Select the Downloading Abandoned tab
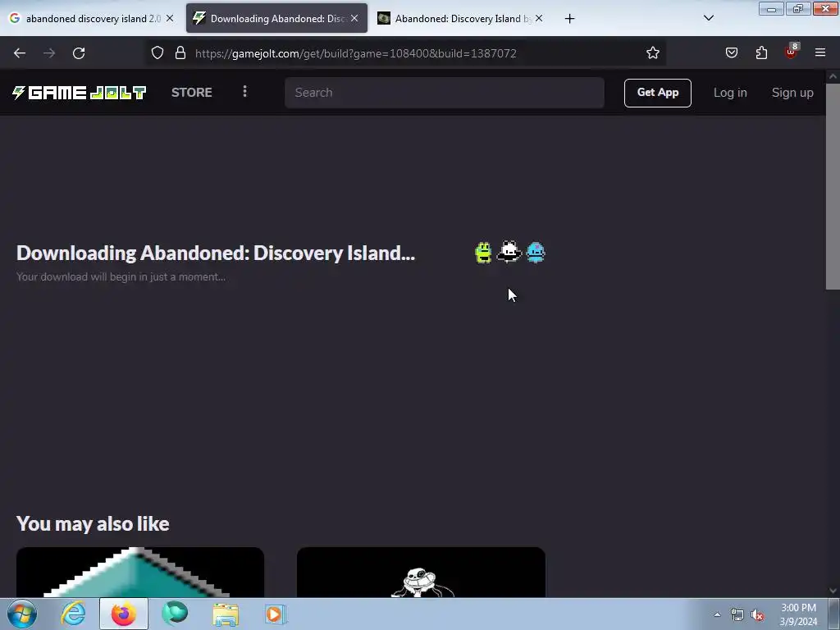This screenshot has height=630, width=840. tap(276, 19)
